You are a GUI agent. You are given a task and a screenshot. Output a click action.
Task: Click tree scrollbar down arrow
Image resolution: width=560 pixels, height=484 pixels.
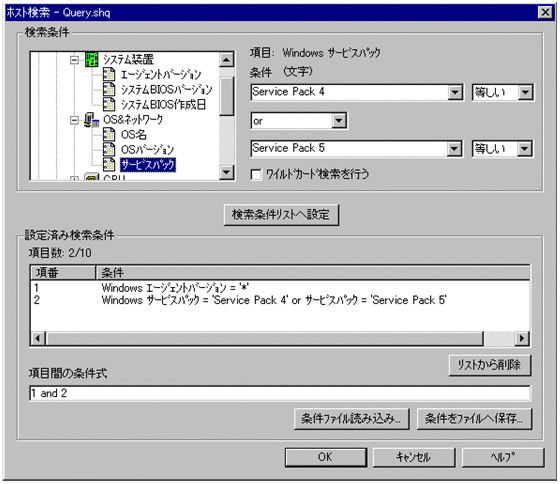click(226, 172)
